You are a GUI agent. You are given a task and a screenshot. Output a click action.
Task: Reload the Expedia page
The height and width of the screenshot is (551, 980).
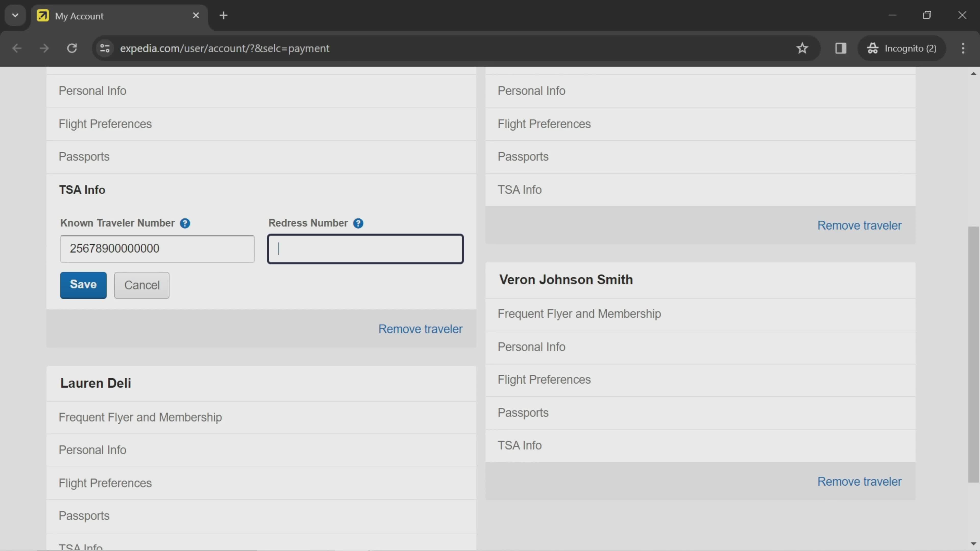72,48
